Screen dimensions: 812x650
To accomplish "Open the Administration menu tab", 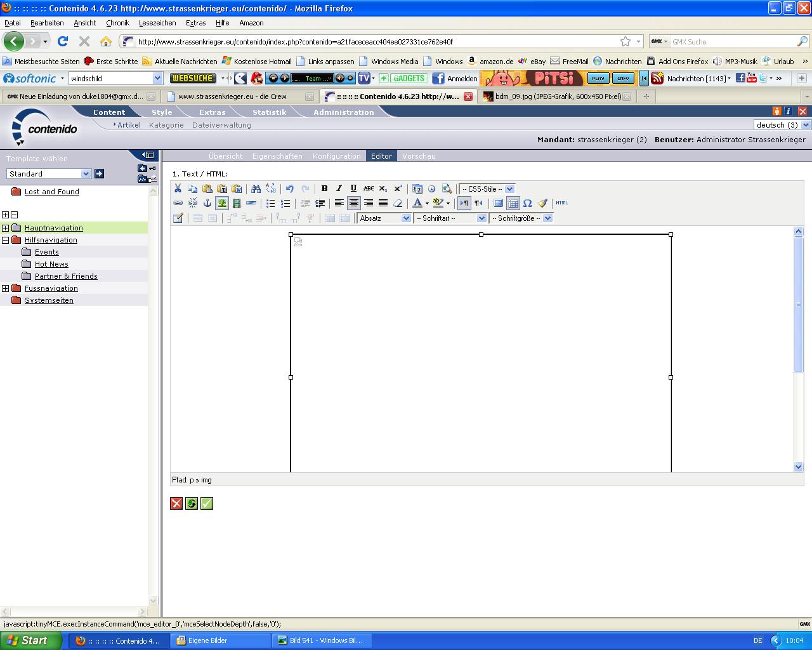I will click(343, 112).
